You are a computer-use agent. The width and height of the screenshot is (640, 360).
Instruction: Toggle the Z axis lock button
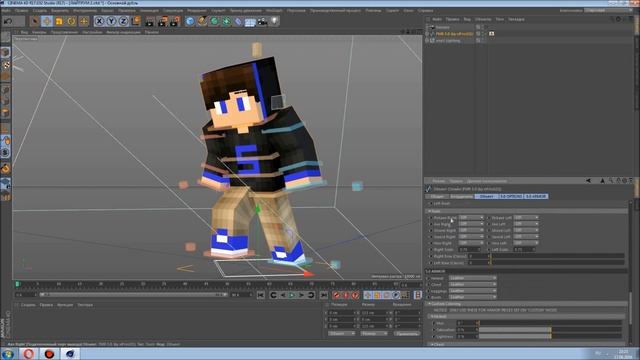[x=123, y=21]
